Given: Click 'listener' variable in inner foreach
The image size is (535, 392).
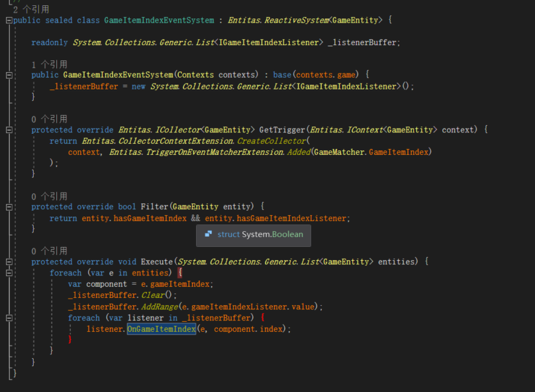Looking at the screenshot, I should [x=146, y=318].
